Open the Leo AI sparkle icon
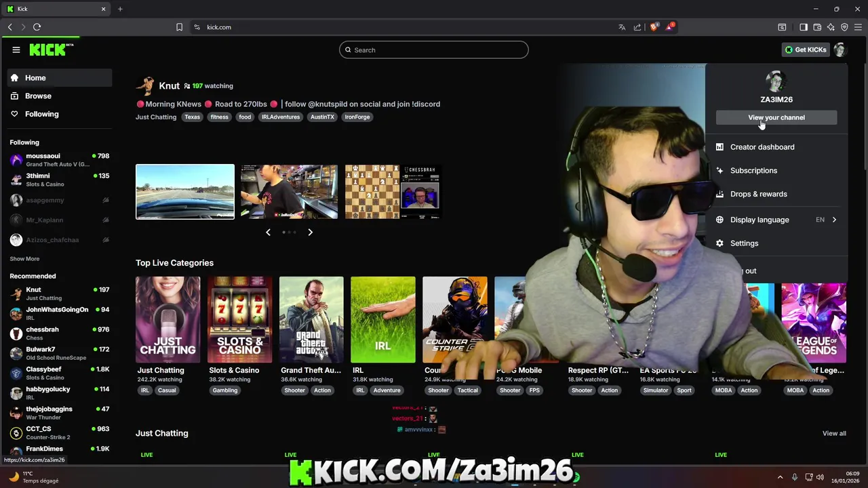This screenshot has height=488, width=868. pos(831,27)
